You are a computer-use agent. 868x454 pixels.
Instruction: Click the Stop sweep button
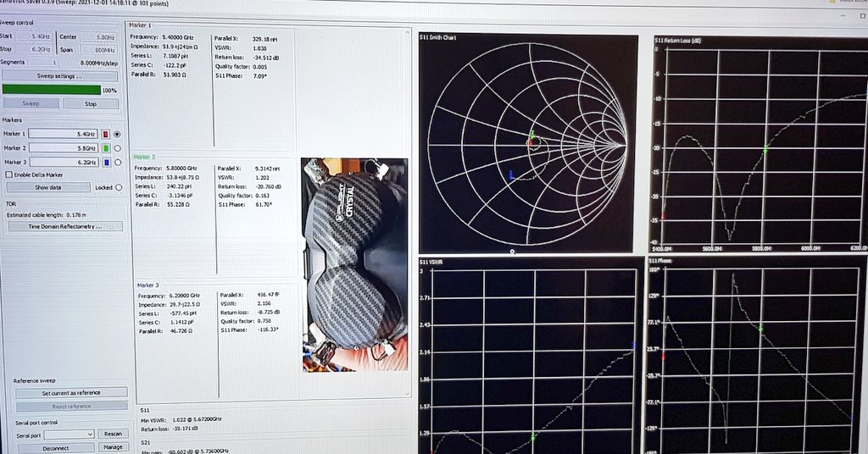pos(91,103)
